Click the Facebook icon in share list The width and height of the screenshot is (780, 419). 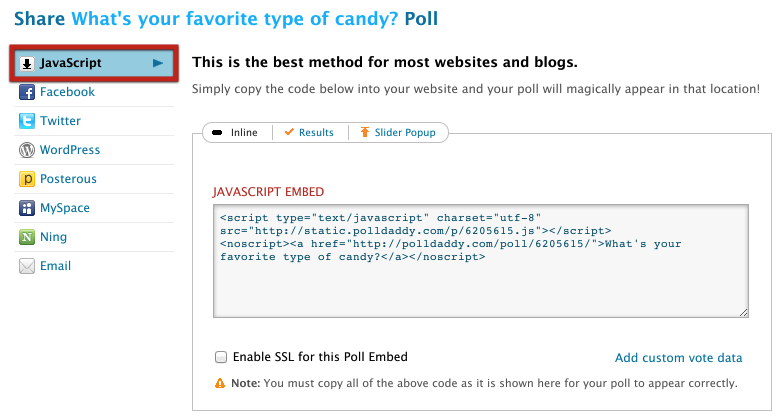pyautogui.click(x=28, y=92)
